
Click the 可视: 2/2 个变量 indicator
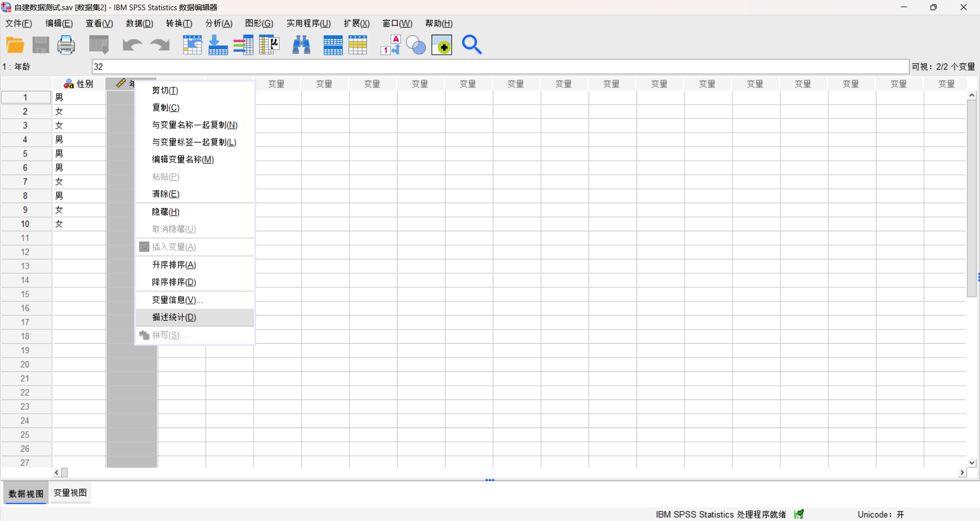943,67
